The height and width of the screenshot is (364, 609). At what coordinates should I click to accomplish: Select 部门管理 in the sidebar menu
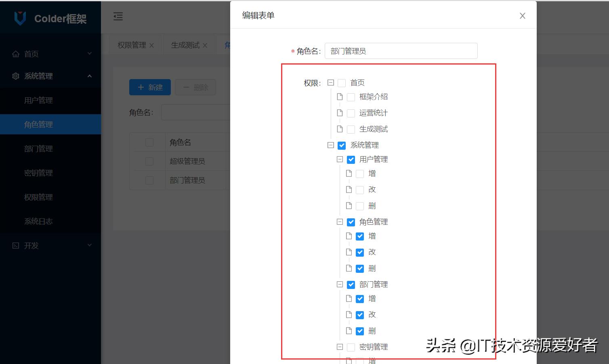coord(38,149)
